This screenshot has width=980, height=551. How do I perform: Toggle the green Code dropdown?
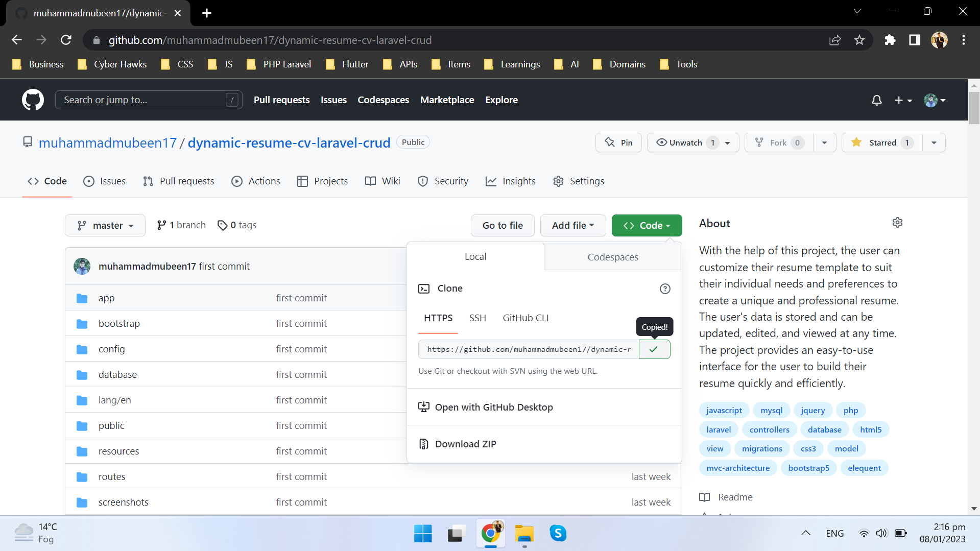point(647,225)
